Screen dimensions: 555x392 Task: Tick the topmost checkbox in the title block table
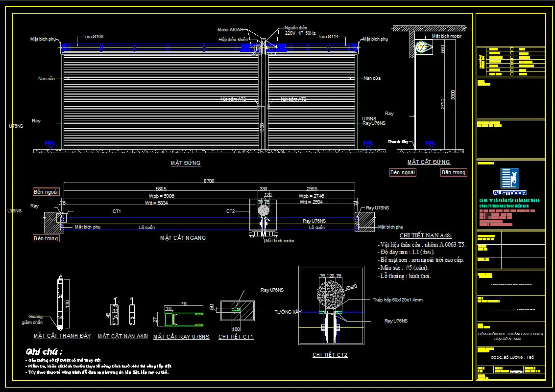click(512, 49)
